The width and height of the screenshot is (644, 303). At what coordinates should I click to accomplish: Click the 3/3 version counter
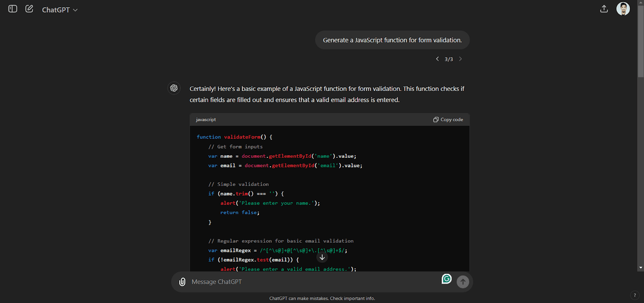coord(449,59)
